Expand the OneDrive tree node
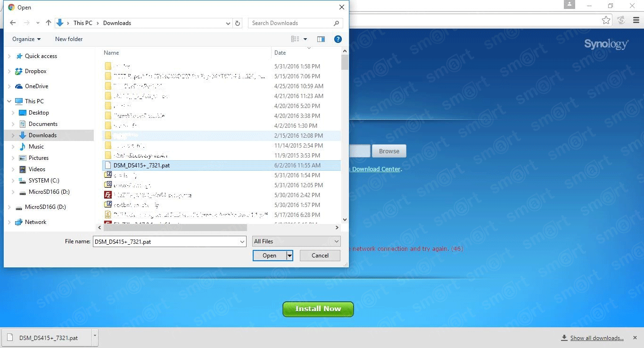The width and height of the screenshot is (644, 348). pyautogui.click(x=9, y=86)
